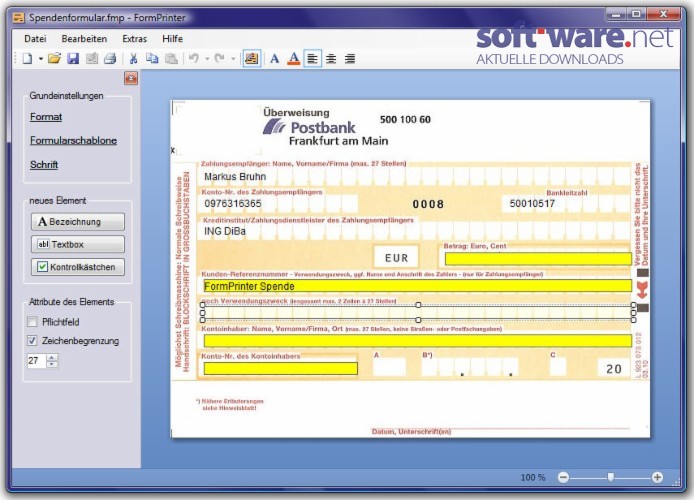The width and height of the screenshot is (694, 500).
Task: Click the EUR currency box on the form
Action: click(x=396, y=258)
